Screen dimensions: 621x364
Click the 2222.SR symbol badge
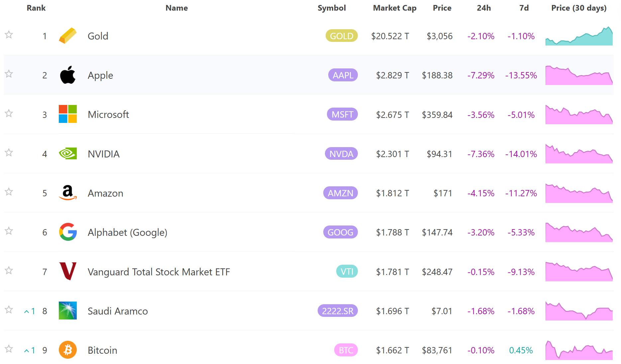tap(338, 311)
